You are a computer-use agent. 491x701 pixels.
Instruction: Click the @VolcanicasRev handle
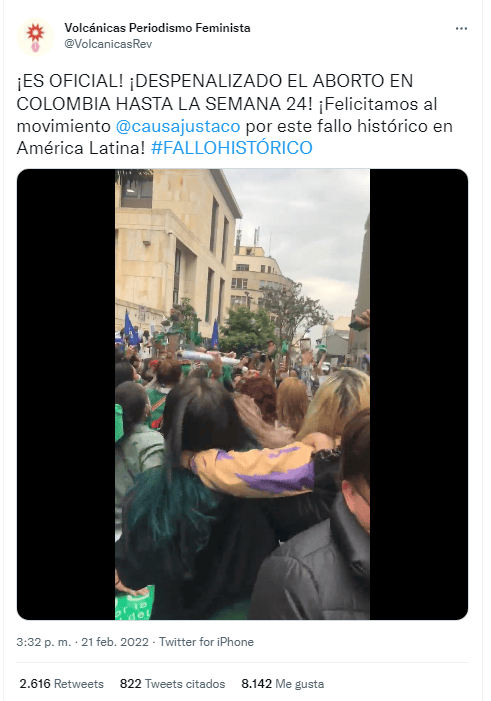point(108,44)
